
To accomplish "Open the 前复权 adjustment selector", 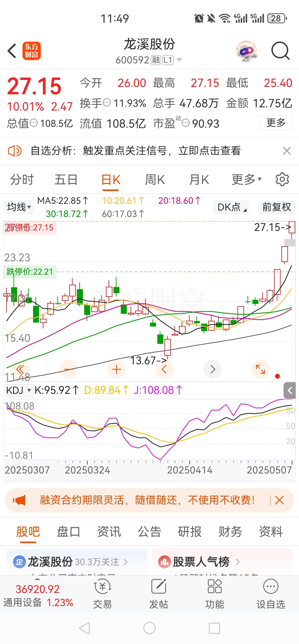I will click(x=277, y=207).
